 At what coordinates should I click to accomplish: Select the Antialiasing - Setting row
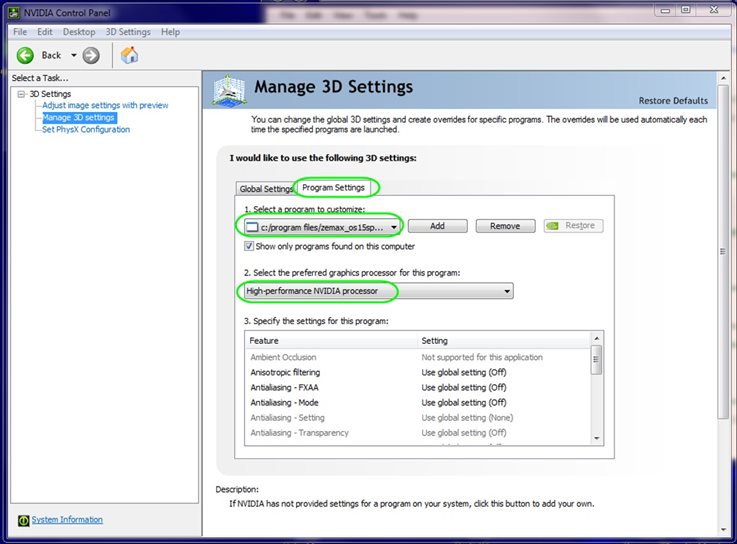point(417,418)
